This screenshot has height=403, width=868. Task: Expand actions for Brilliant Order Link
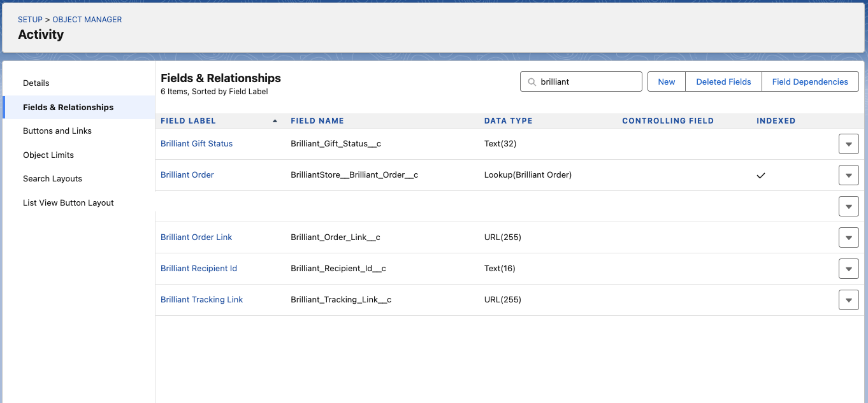pyautogui.click(x=848, y=238)
